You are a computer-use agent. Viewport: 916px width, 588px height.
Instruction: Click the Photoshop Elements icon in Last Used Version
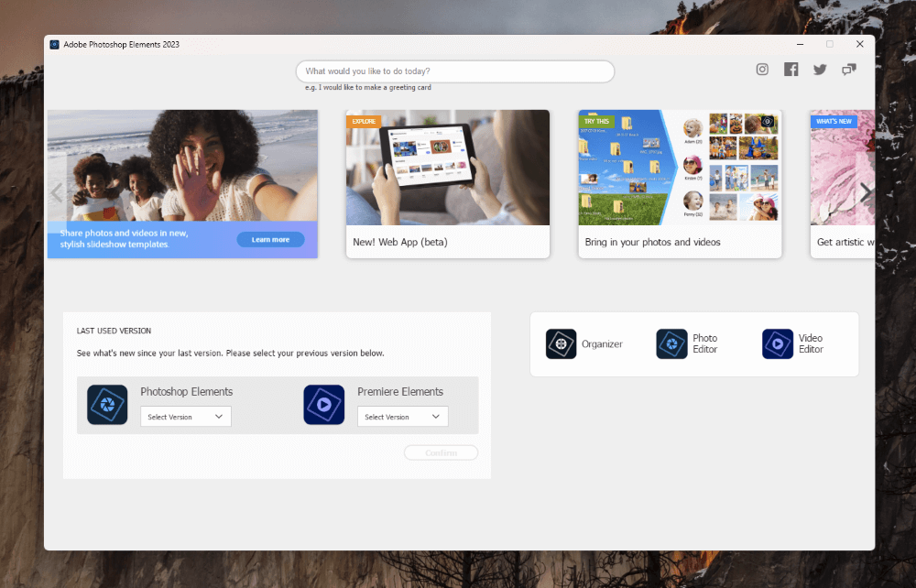pos(107,405)
